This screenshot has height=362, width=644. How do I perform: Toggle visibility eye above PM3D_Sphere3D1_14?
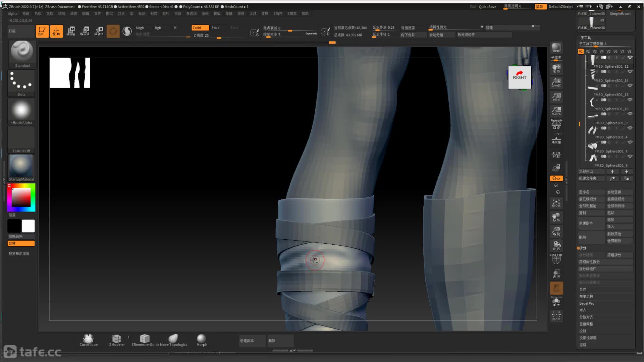tap(630, 71)
